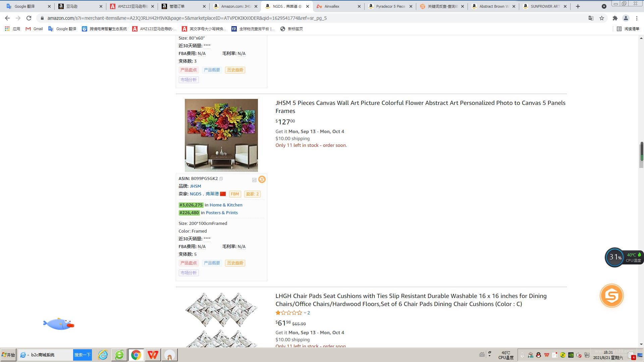Open the JHSM 5 Pieces Canvas Wall Art title link
Viewport: 644px width, 362px height.
click(x=420, y=107)
